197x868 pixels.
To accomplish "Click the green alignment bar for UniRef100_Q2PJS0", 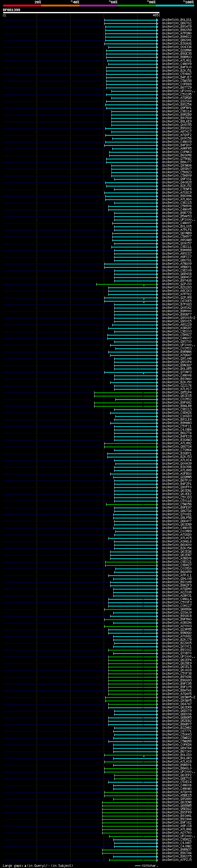I will click(x=127, y=285).
